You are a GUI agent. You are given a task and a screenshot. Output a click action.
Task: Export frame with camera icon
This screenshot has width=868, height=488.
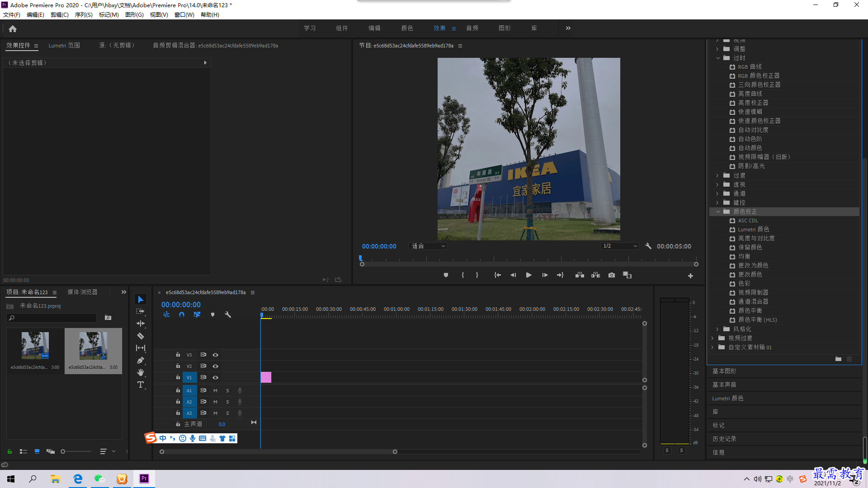612,275
